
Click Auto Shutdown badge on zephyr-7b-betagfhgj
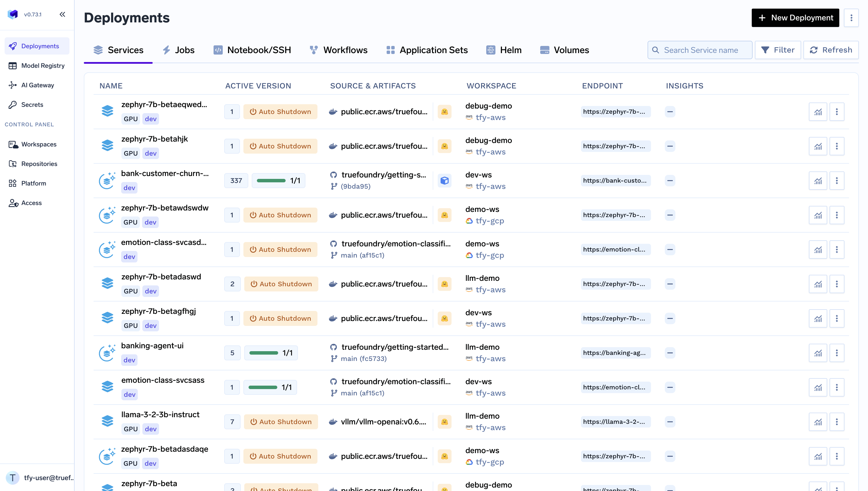(x=280, y=318)
